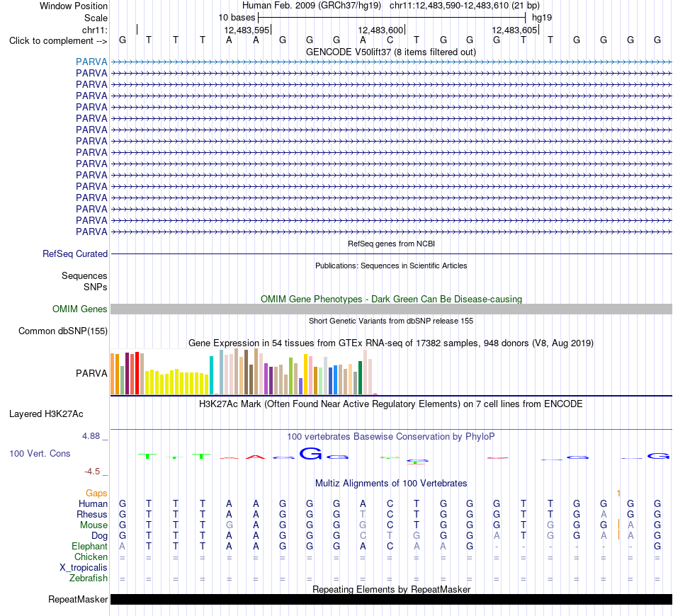Click the 4.88 PhyloP upper scale value

pos(91,436)
